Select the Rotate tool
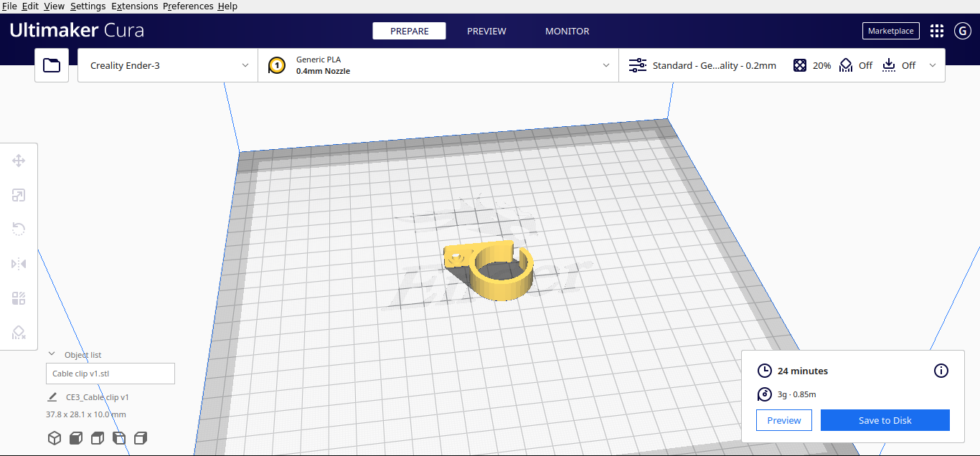980x456 pixels. 19,229
